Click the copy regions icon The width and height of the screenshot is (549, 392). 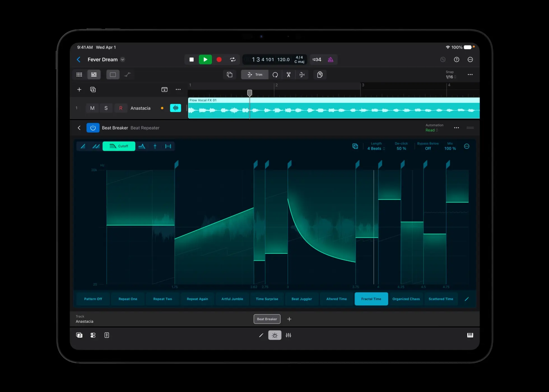[320, 74]
